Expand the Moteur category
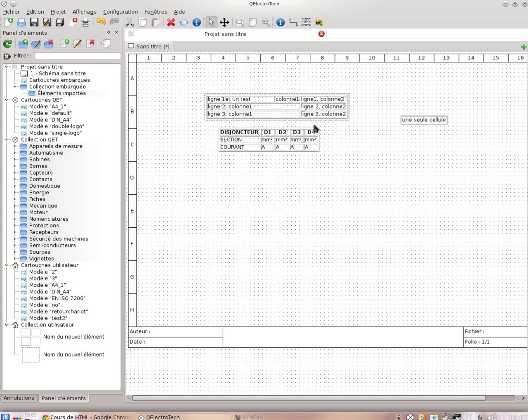528x420 pixels. 15,212
